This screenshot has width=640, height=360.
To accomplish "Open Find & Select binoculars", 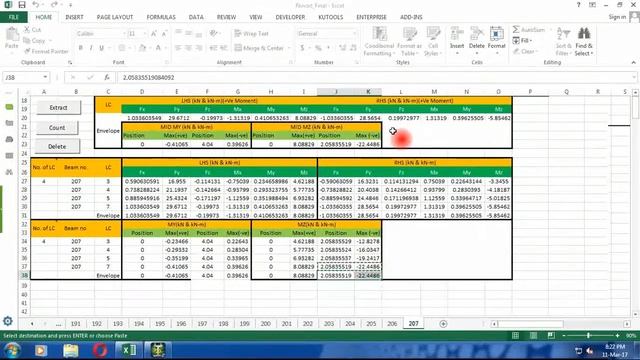I will pyautogui.click(x=584, y=41).
